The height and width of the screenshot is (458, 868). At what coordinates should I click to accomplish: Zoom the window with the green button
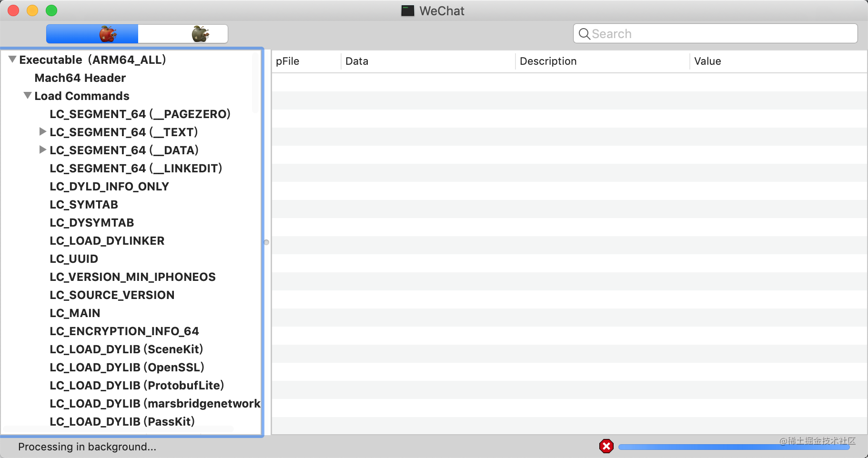pos(51,10)
